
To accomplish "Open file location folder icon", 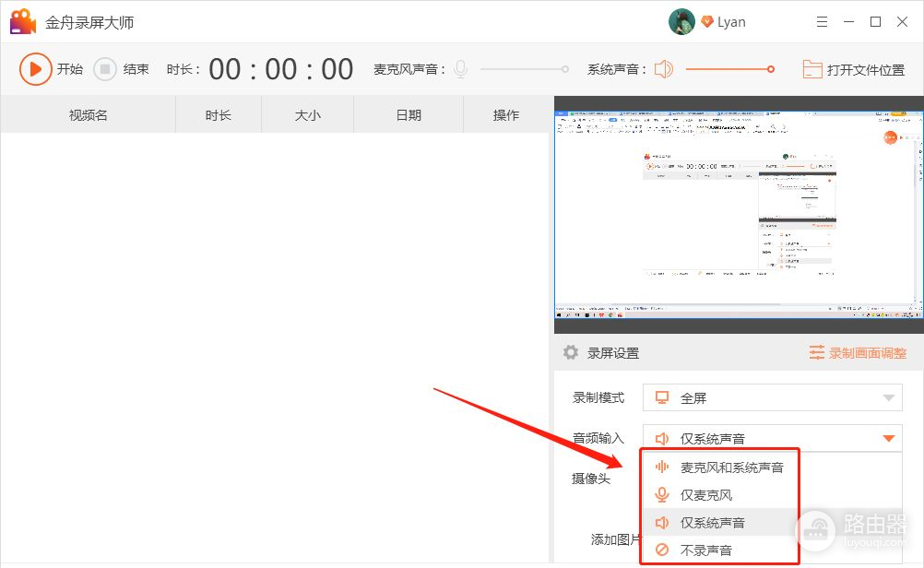I will (x=811, y=69).
